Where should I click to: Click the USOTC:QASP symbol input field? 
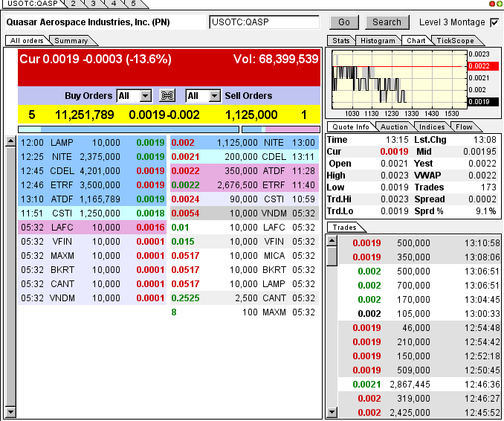[264, 22]
